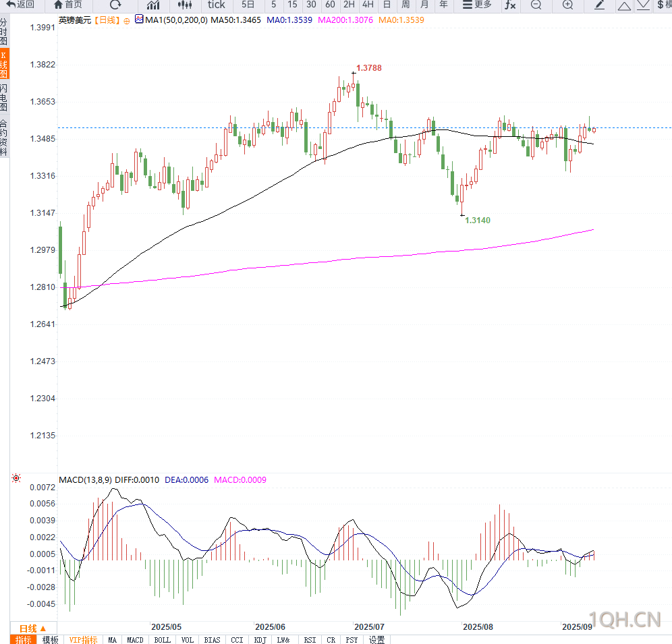
Task: Select the 日 daily period
Action: tap(387, 5)
